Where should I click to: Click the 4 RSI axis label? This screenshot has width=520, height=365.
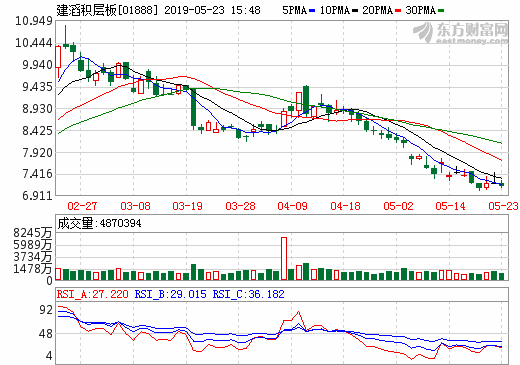click(49, 356)
